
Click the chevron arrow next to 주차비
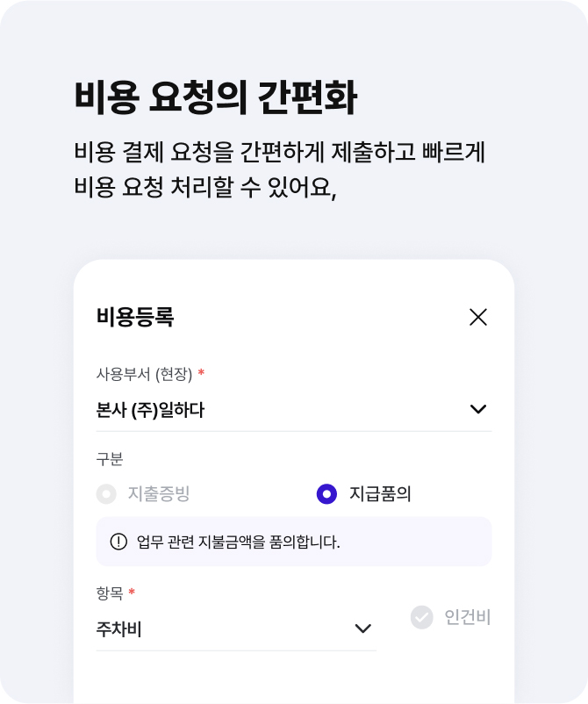click(362, 629)
